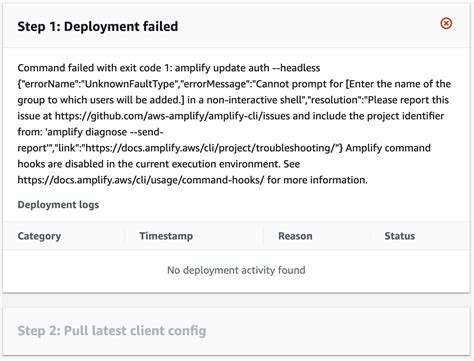Sort by the Reason column header

point(295,236)
